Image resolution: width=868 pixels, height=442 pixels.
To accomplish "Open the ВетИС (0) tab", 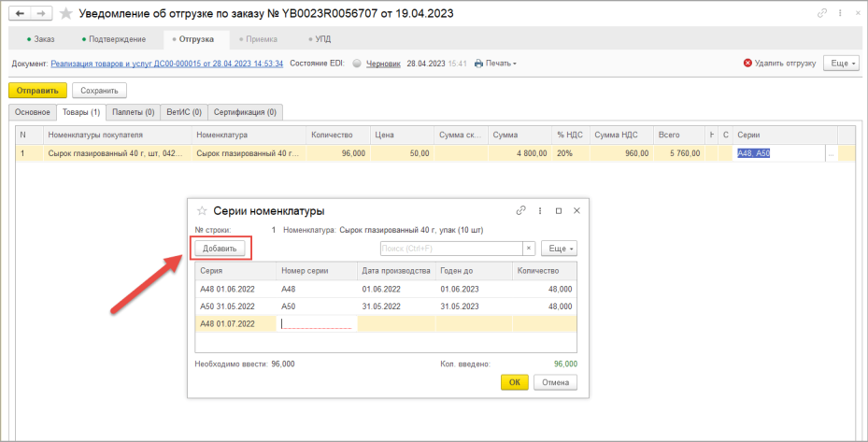I will [x=184, y=112].
